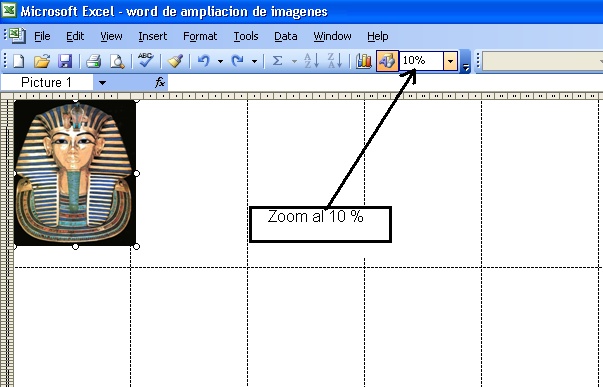This screenshot has width=603, height=387.
Task: Click inside the formula bar
Action: [x=385, y=82]
